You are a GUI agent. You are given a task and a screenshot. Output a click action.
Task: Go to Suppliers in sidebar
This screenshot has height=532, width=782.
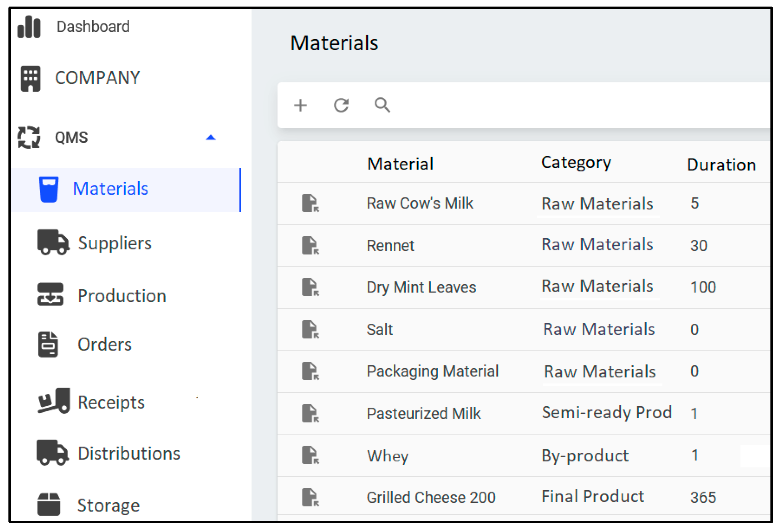click(x=114, y=243)
